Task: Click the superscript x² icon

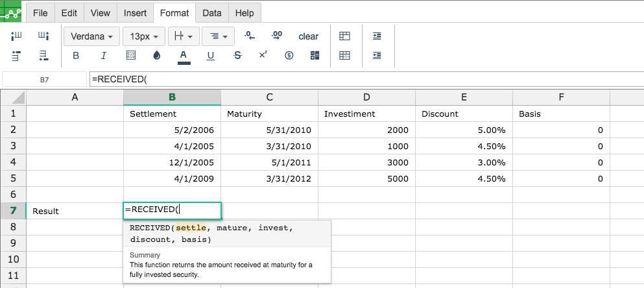Action: pyautogui.click(x=263, y=54)
